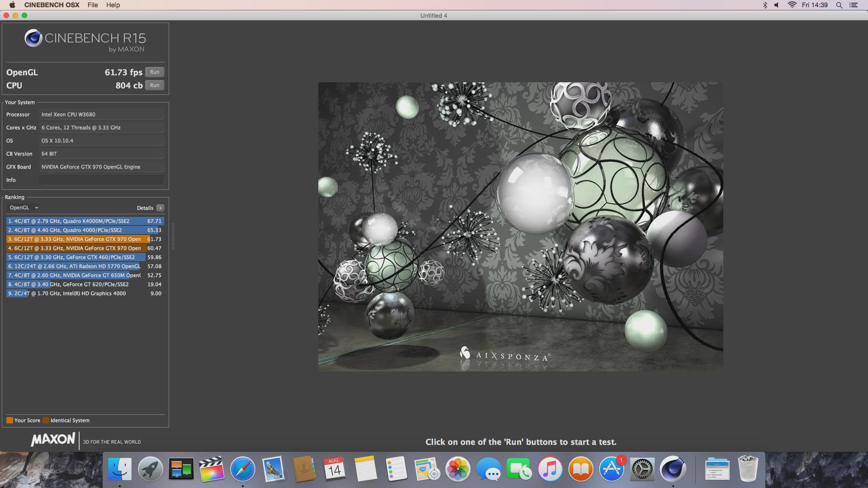This screenshot has height=488, width=868.
Task: Open Messages app in dock
Action: [x=489, y=469]
